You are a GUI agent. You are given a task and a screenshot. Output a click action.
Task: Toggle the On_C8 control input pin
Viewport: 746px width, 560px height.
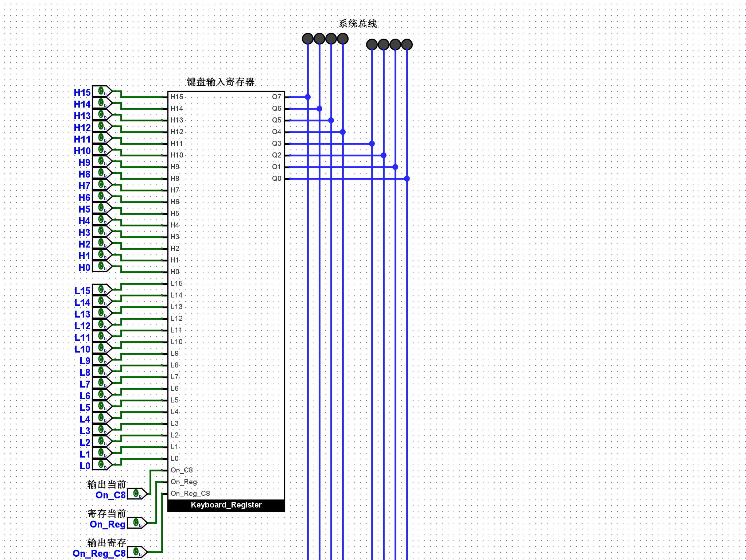pos(137,494)
